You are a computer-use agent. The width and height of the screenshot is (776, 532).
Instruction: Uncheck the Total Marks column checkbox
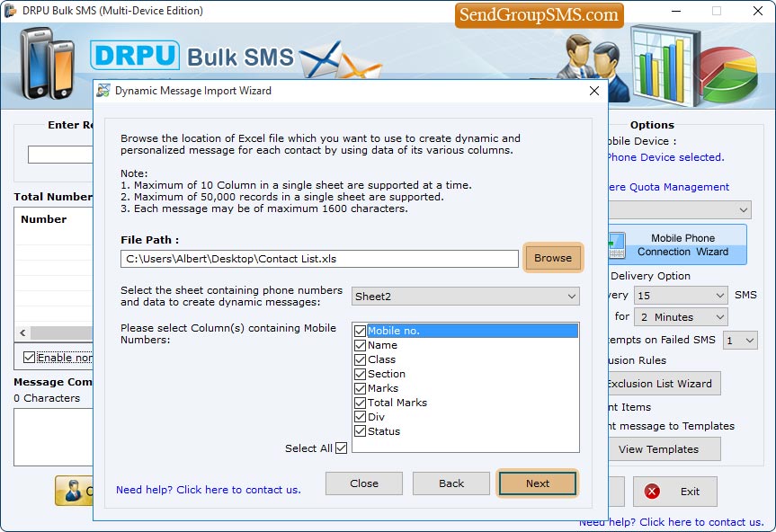coord(361,403)
